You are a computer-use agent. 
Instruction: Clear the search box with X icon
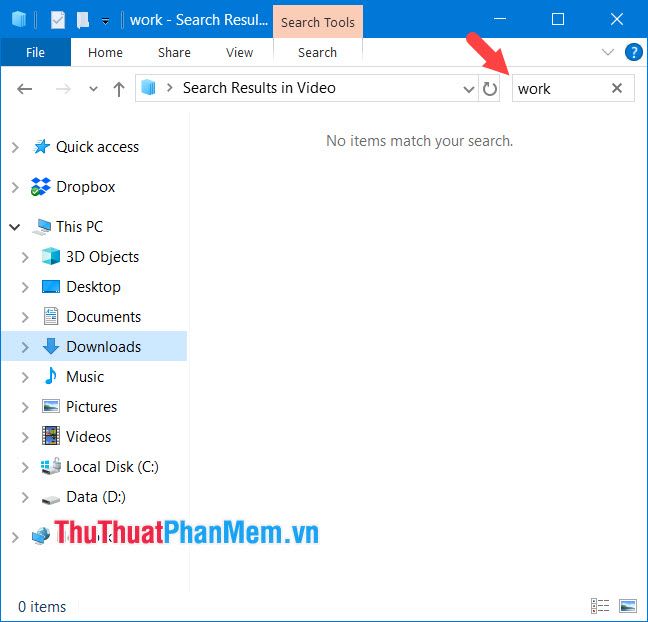point(617,88)
